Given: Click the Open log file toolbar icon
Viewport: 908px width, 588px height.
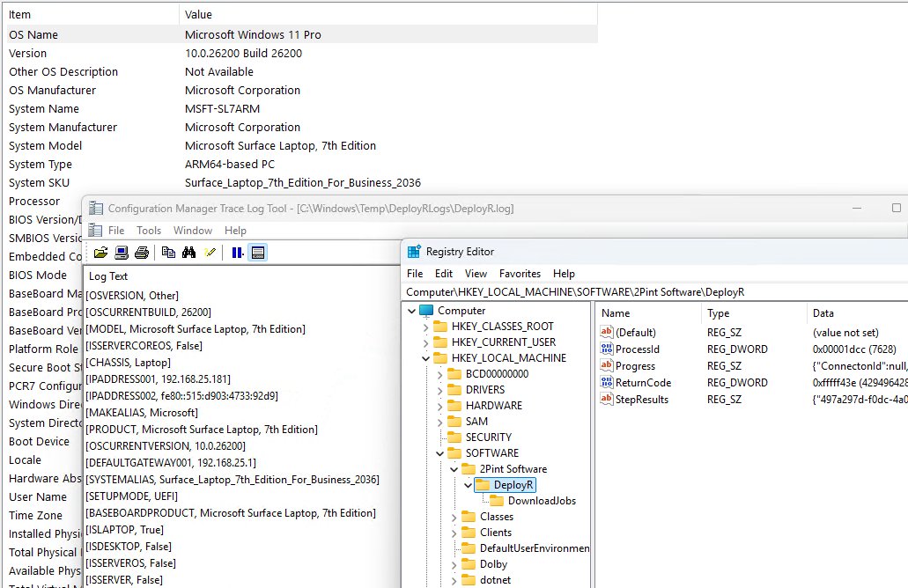Looking at the screenshot, I should [x=100, y=253].
